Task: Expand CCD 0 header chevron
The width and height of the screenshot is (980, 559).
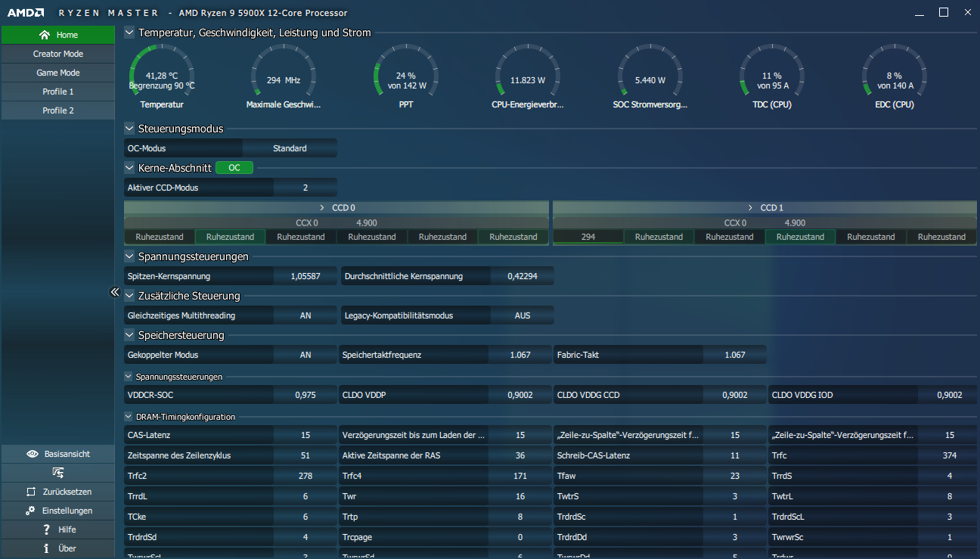Action: [x=322, y=207]
